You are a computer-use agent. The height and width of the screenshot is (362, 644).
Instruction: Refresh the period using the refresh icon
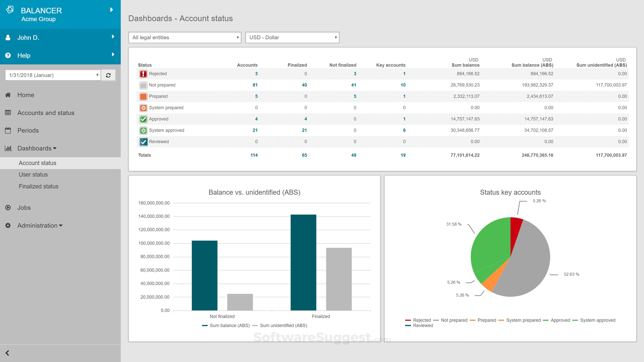108,75
